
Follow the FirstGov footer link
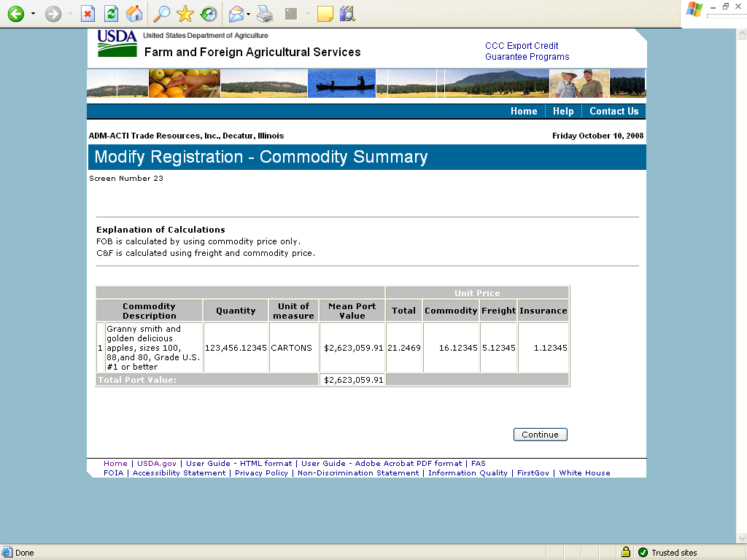533,472
